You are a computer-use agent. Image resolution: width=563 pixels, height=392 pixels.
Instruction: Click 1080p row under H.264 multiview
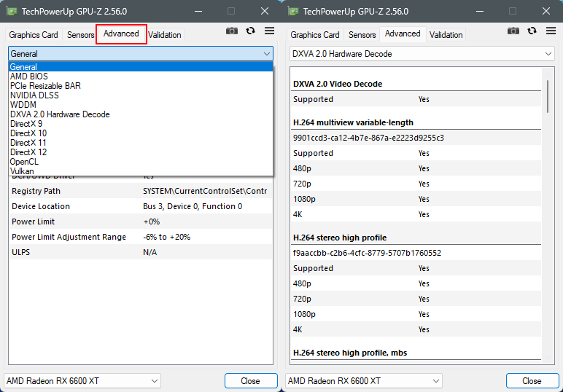pos(416,199)
